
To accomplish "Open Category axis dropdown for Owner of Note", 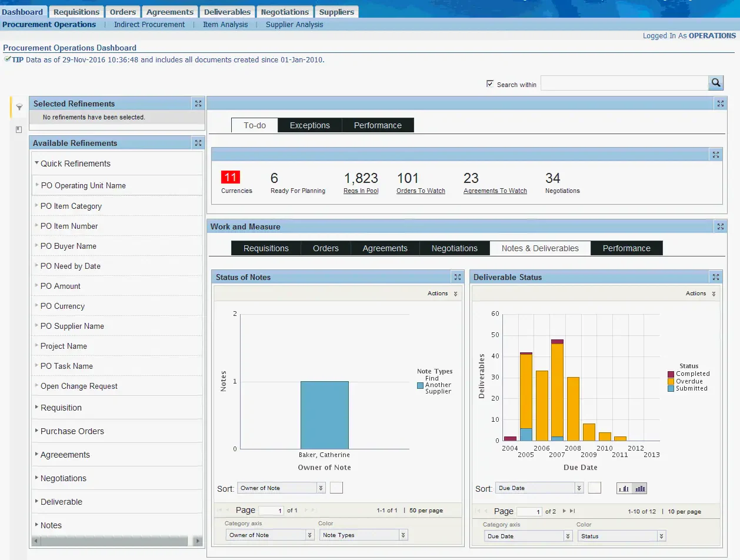I will click(270, 535).
